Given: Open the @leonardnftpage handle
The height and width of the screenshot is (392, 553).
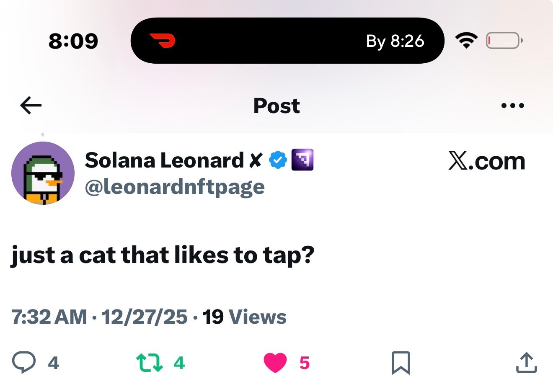Looking at the screenshot, I should point(175,187).
